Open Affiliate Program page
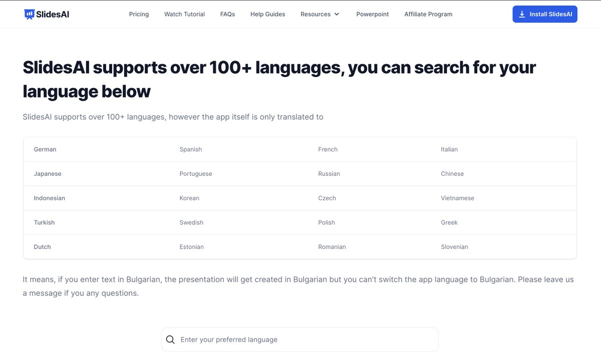 428,14
